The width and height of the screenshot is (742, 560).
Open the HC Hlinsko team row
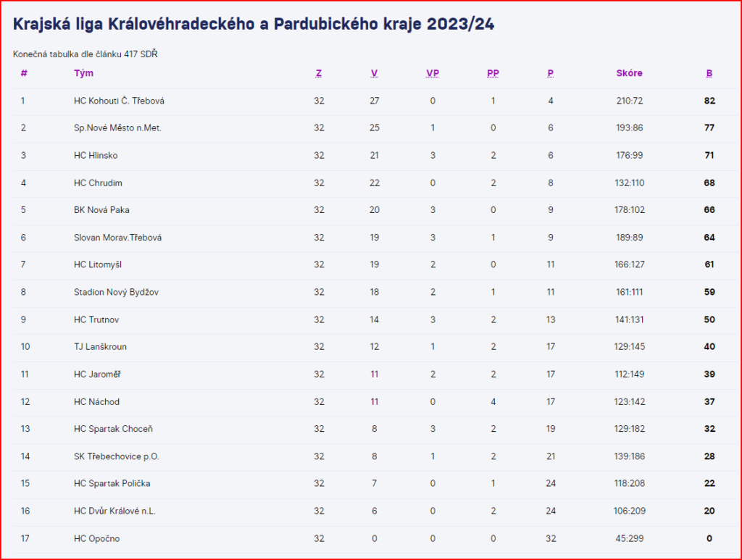(96, 156)
